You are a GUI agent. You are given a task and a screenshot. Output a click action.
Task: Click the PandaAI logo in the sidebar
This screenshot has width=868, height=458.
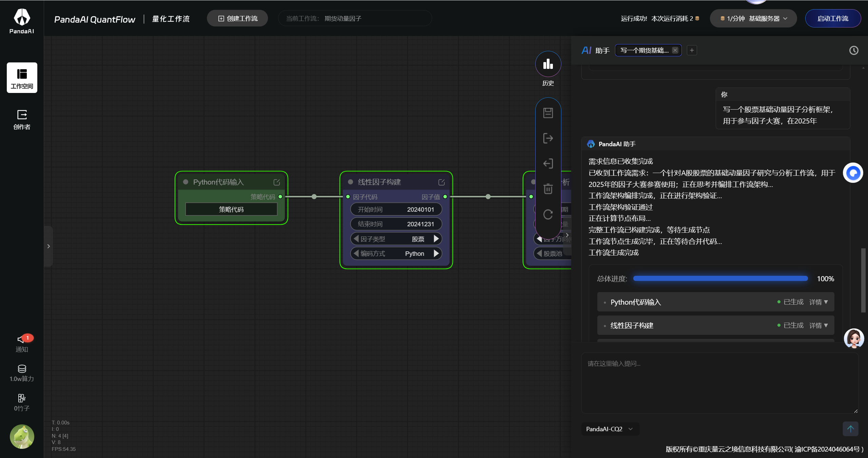(22, 21)
